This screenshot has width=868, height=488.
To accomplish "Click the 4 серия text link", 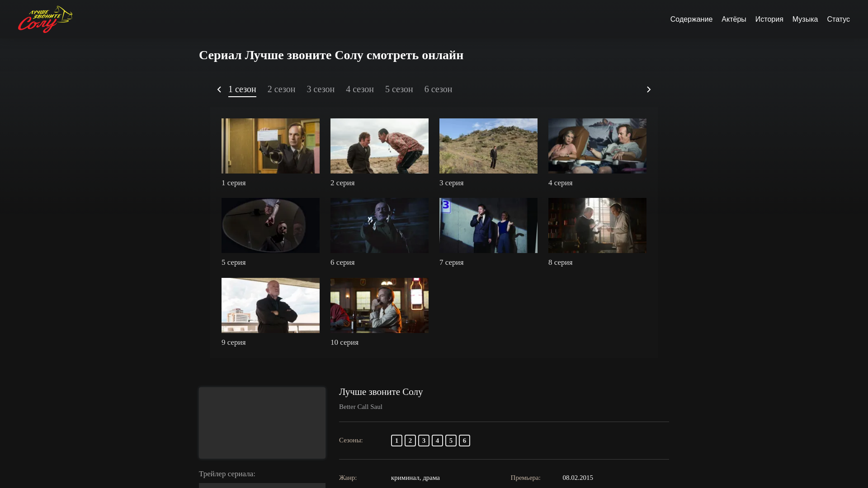I will pyautogui.click(x=561, y=183).
